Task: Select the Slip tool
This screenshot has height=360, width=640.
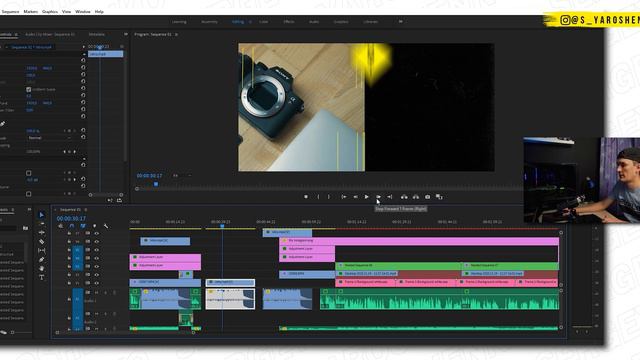Action: tap(41, 250)
